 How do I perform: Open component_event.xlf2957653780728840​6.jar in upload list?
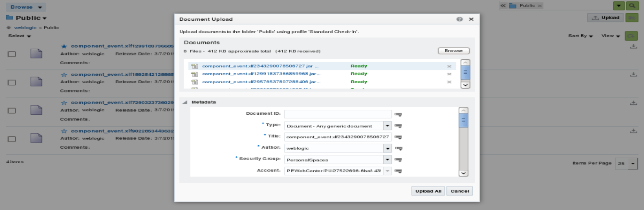(261, 82)
